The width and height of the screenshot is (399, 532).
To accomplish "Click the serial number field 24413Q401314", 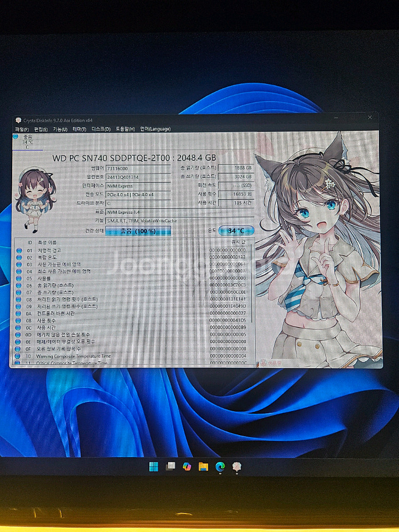I will click(x=138, y=177).
